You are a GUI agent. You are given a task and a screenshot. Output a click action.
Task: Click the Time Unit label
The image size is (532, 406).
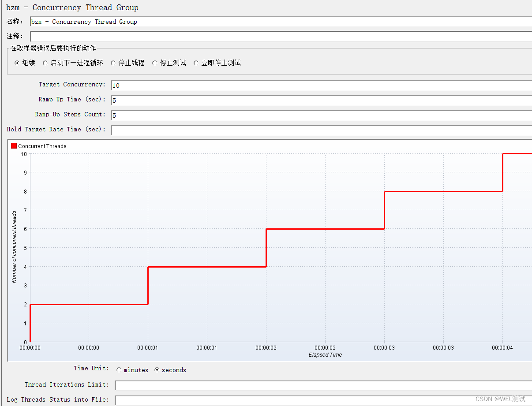(91, 368)
